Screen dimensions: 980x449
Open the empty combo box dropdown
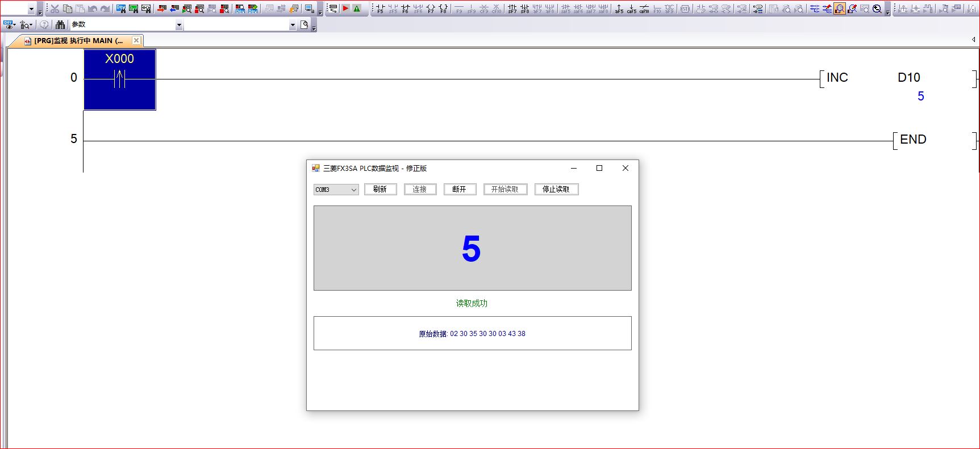point(293,25)
